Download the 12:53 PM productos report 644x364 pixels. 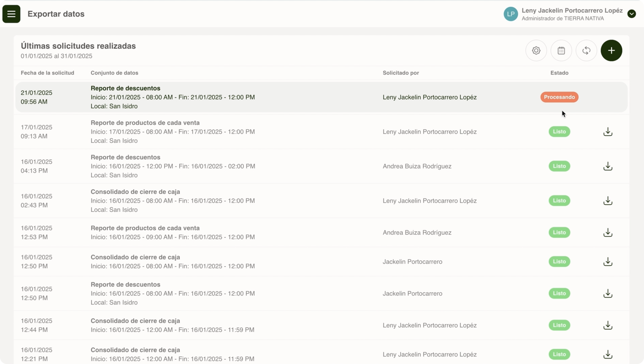(608, 232)
